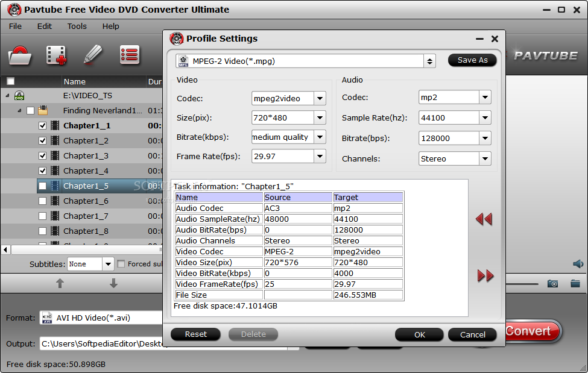Open the Sample Rate(hz) dropdown
The height and width of the screenshot is (373, 588).
pos(485,118)
